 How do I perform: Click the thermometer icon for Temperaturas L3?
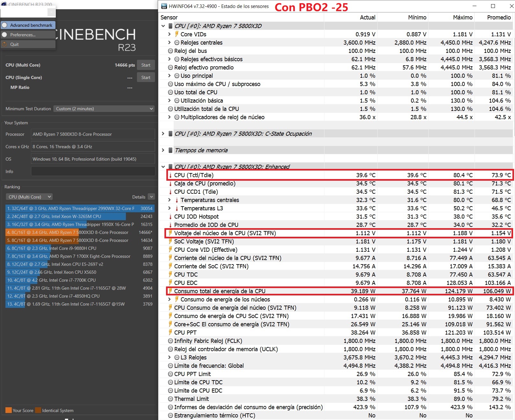pos(177,208)
